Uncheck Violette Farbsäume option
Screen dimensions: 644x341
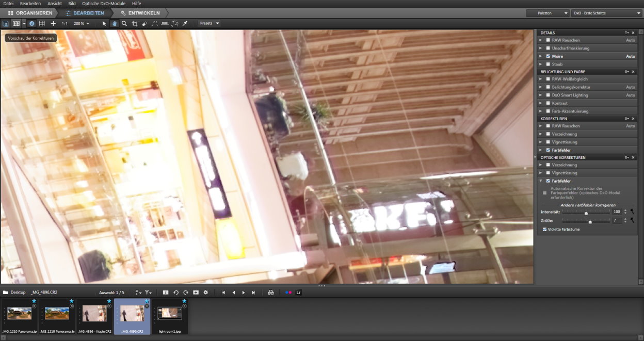tap(545, 229)
